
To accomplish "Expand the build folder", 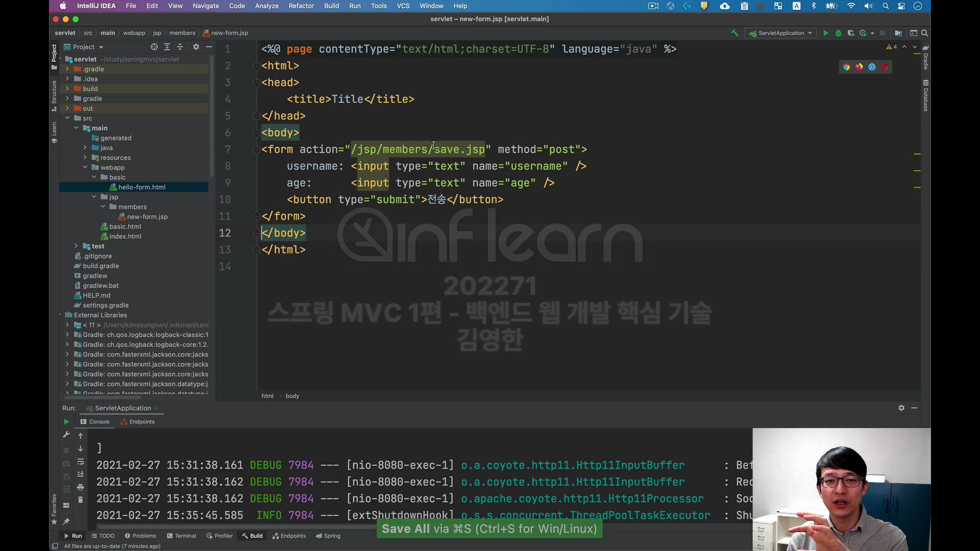I will coord(67,88).
